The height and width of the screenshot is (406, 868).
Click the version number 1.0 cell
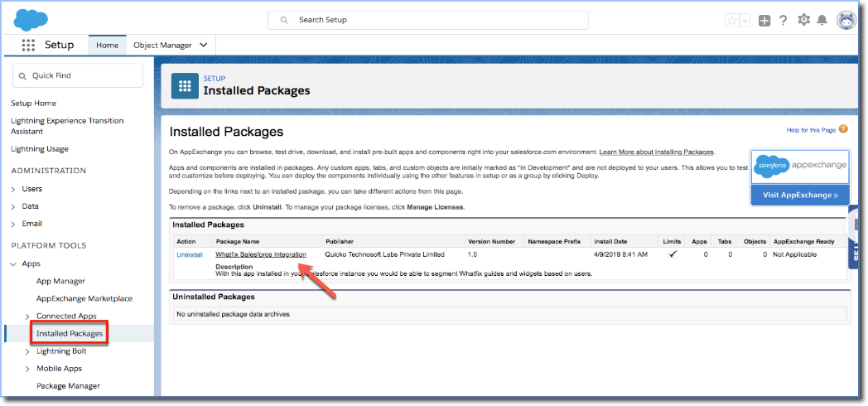click(x=473, y=255)
